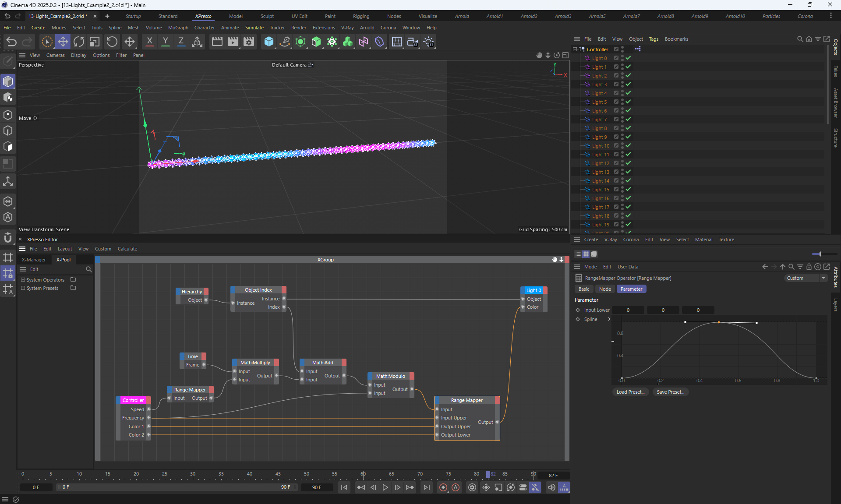This screenshot has height=504, width=841.
Task: Add a Cube primitive object
Action: [x=269, y=42]
